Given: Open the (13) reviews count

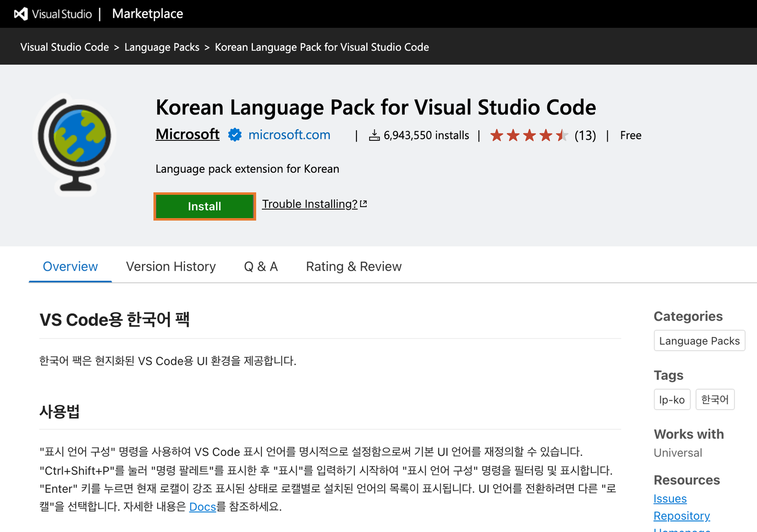Looking at the screenshot, I should click(x=585, y=136).
